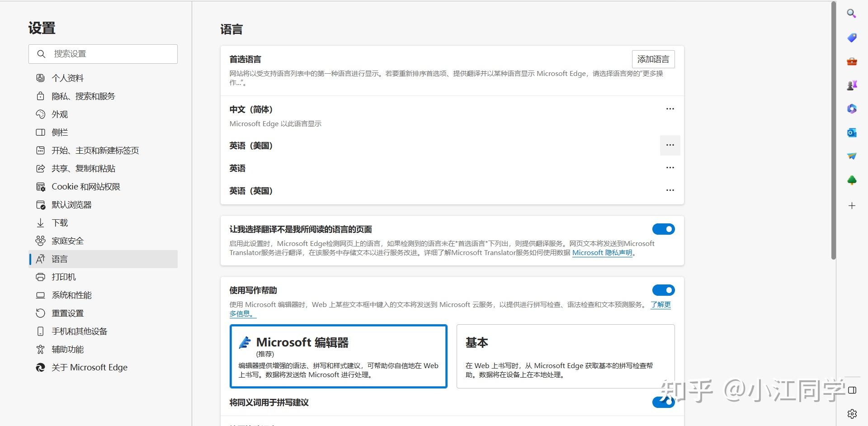Open the Drop paper-plane icon in sidebar
Screen dimensions: 868x426
852,156
